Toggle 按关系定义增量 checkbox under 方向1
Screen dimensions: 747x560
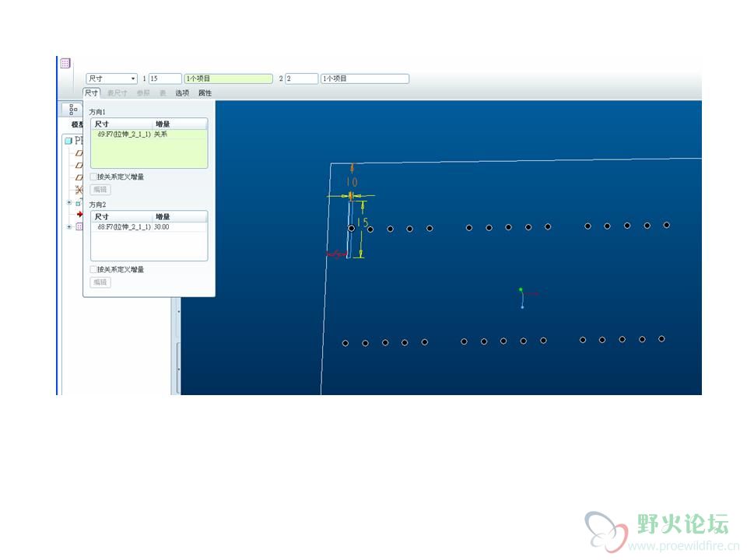[93, 177]
